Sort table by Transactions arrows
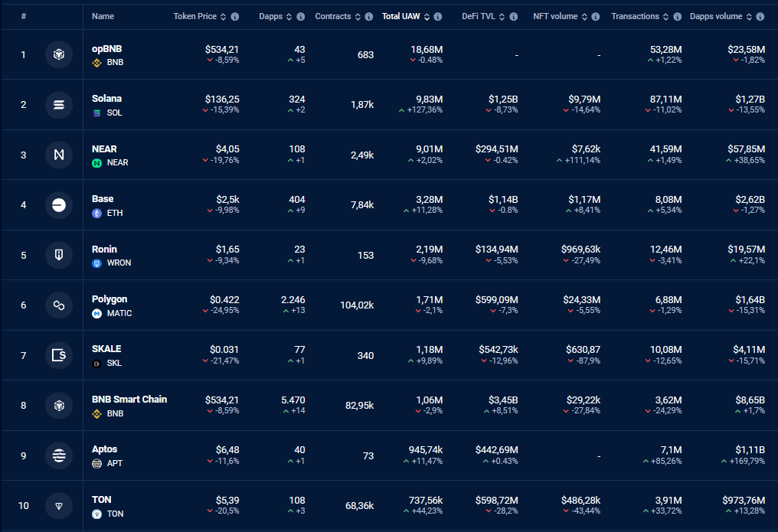 pos(666,17)
